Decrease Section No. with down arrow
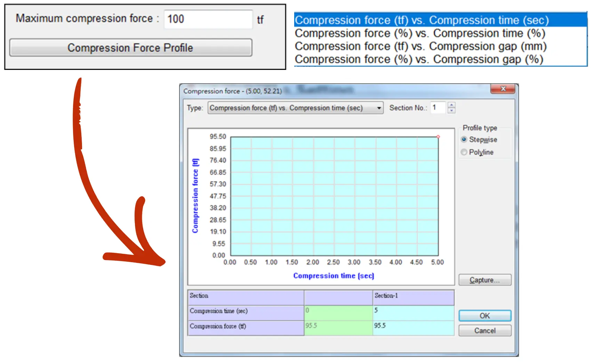The image size is (595, 364). (x=451, y=111)
